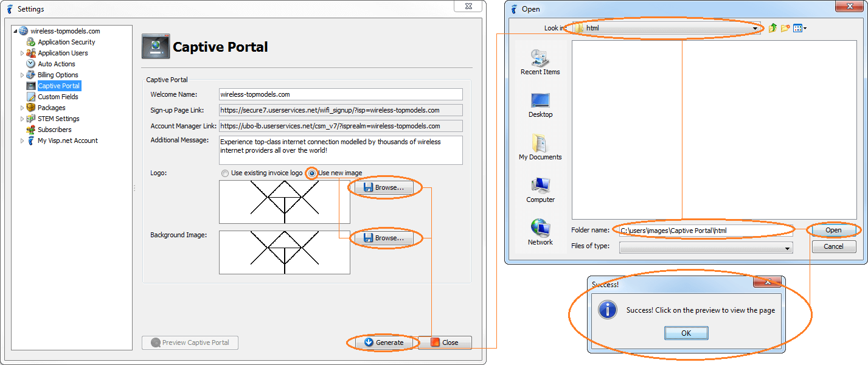Open Computer in places bar
The width and height of the screenshot is (868, 365).
tap(540, 190)
